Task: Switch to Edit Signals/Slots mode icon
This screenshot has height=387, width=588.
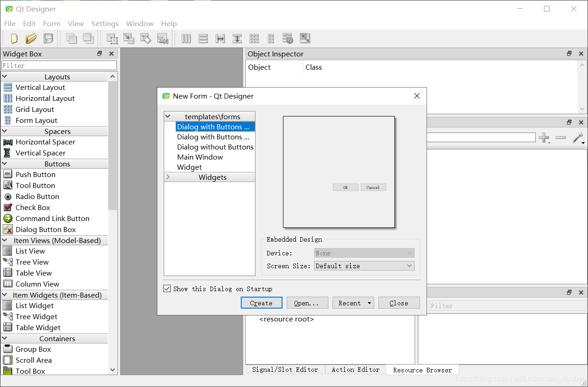Action: [129, 39]
